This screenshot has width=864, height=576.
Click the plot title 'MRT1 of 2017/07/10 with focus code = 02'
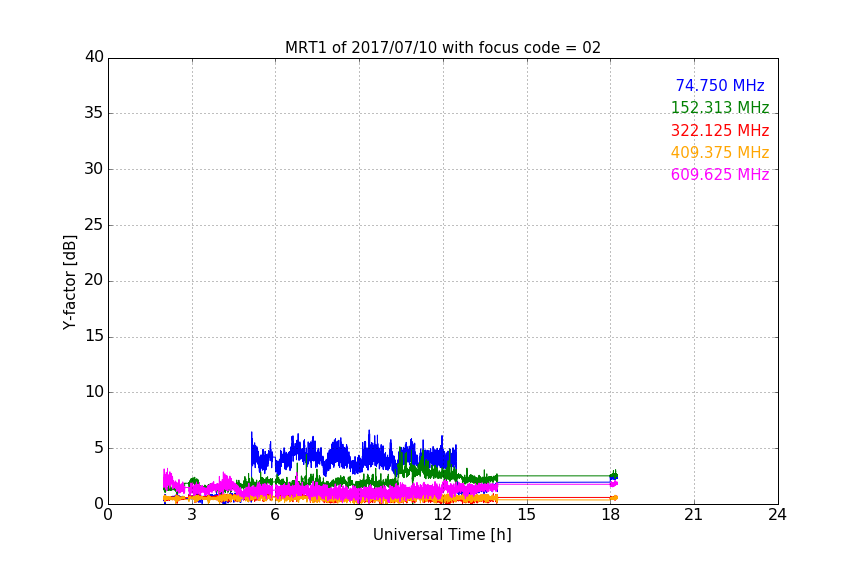[x=442, y=48]
